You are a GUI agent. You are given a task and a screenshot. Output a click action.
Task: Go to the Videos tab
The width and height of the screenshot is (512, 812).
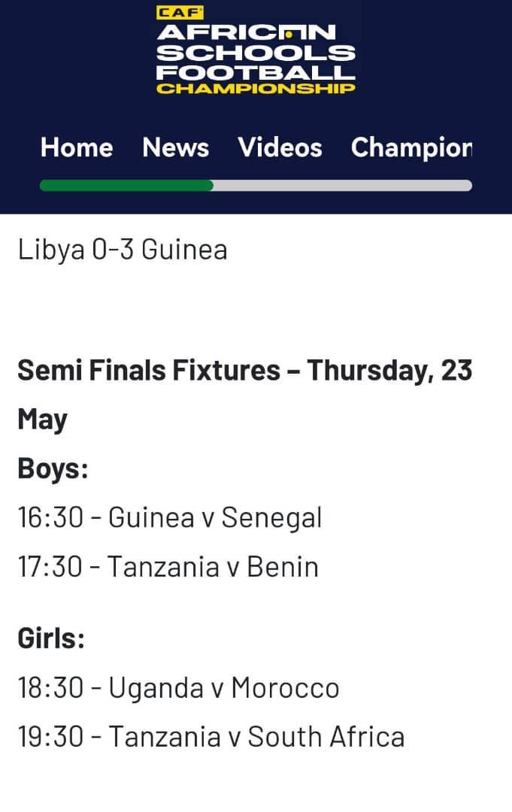[280, 147]
